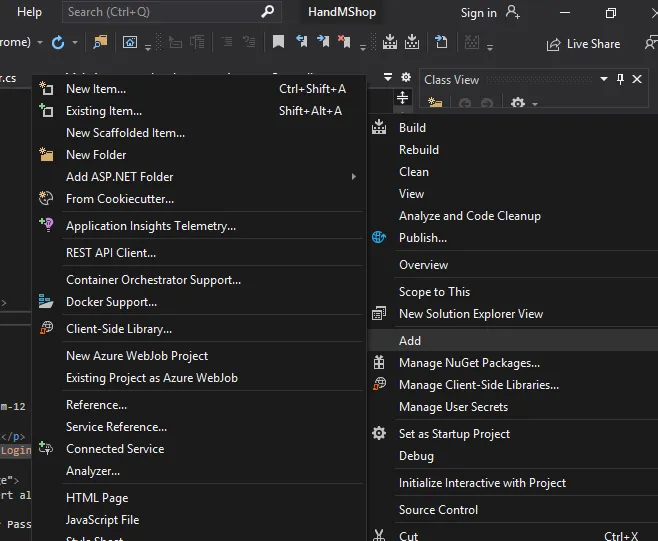This screenshot has height=541, width=658.
Task: Click the Client-Side Library icon
Action: click(x=45, y=329)
